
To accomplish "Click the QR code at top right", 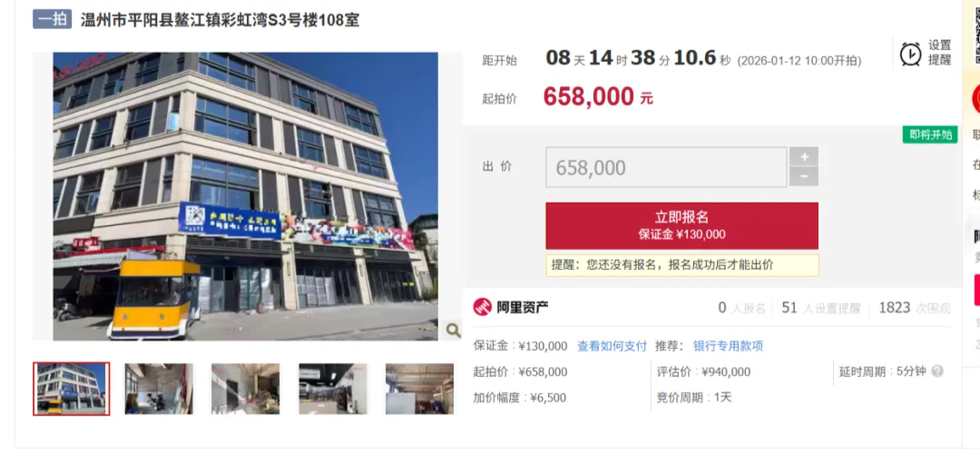I will (977, 31).
